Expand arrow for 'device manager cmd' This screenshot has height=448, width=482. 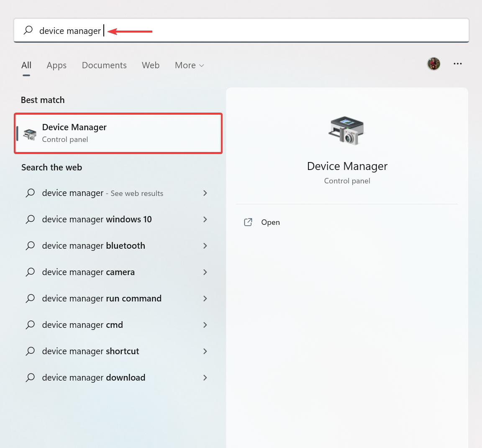click(x=205, y=325)
